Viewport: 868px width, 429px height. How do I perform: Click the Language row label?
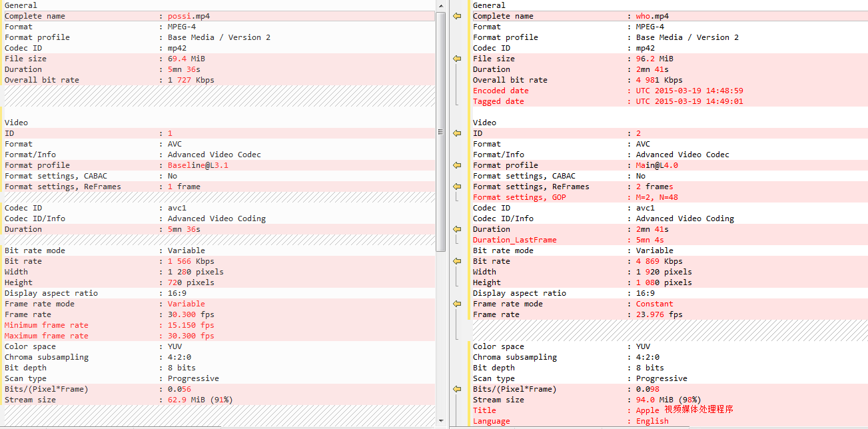[492, 421]
